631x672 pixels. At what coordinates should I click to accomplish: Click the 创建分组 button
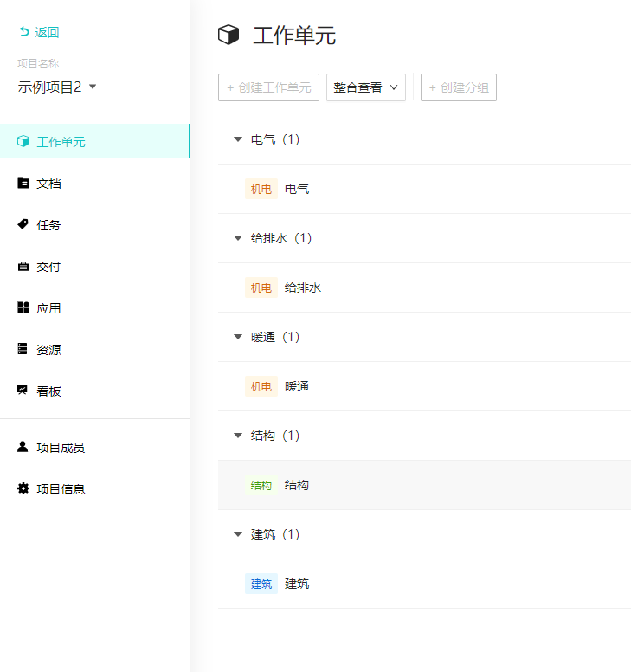(459, 87)
